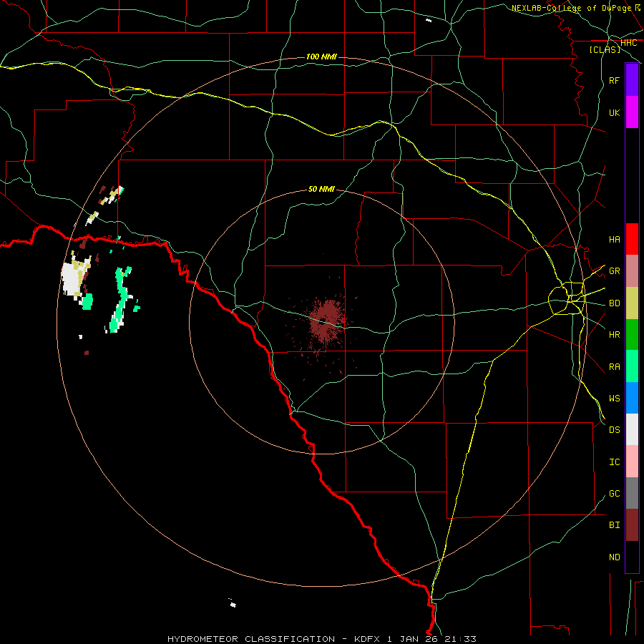Viewport: 644px width, 644px height.
Task: Click the red HA legend color swatch
Action: pos(632,239)
